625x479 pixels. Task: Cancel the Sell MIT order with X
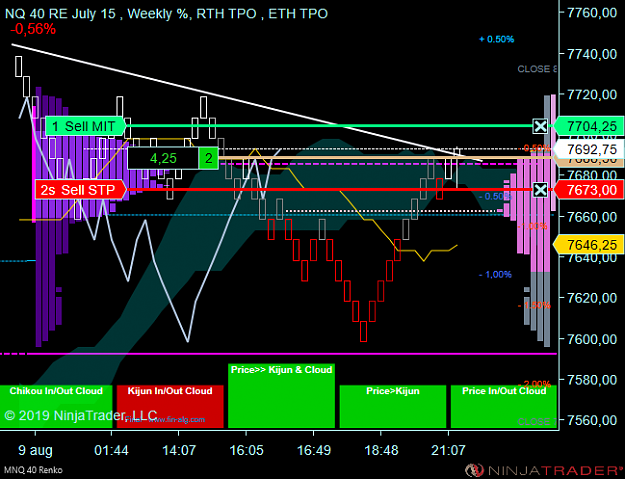[x=540, y=126]
